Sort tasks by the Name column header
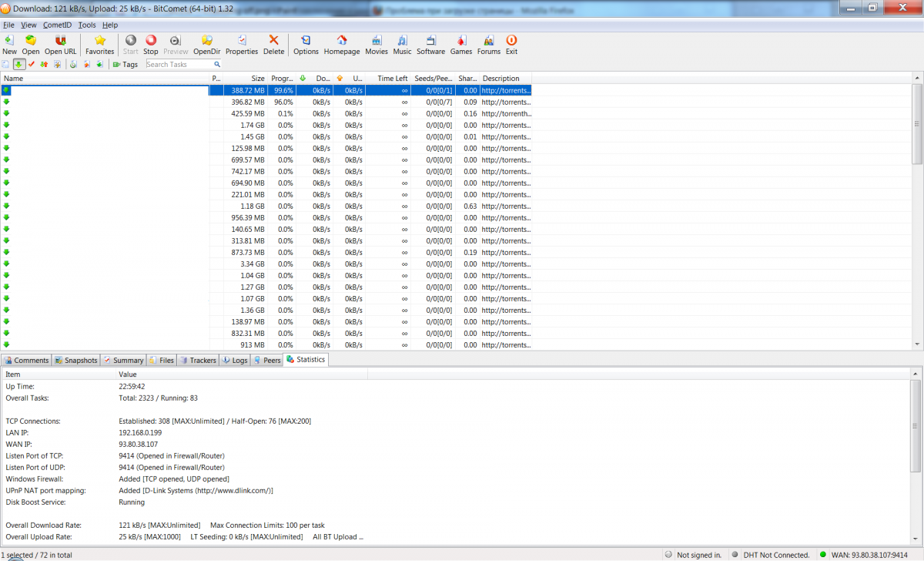924x561 pixels. pyautogui.click(x=105, y=79)
